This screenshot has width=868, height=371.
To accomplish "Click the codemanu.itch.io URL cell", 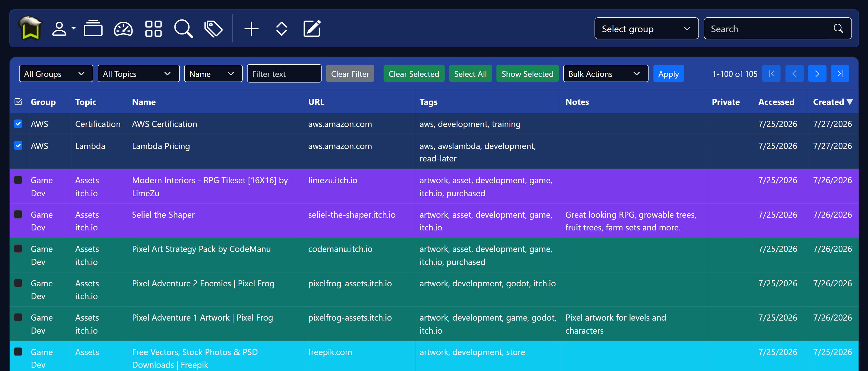I will pyautogui.click(x=340, y=249).
